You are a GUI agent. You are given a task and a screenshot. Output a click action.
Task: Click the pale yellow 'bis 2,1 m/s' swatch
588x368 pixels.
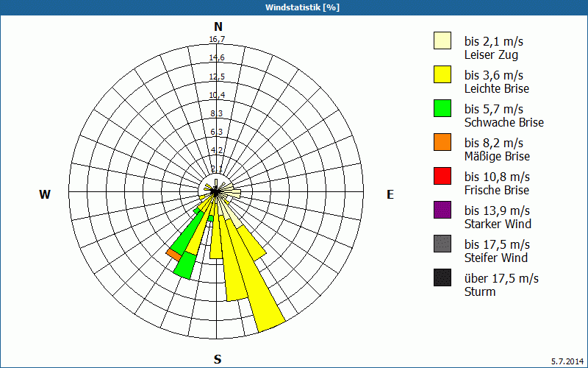[442, 40]
